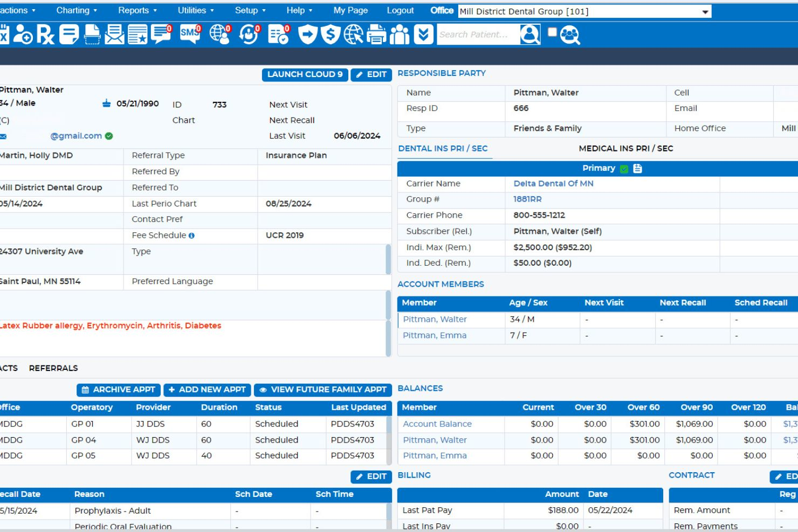Select the Prophylaxis - Adult recall row
The width and height of the screenshot is (798, 532).
(193, 511)
